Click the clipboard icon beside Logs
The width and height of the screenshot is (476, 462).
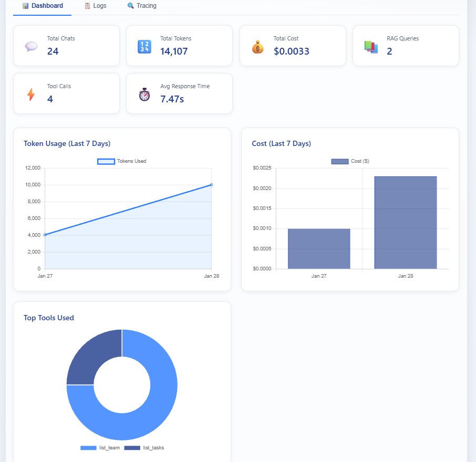(x=88, y=6)
